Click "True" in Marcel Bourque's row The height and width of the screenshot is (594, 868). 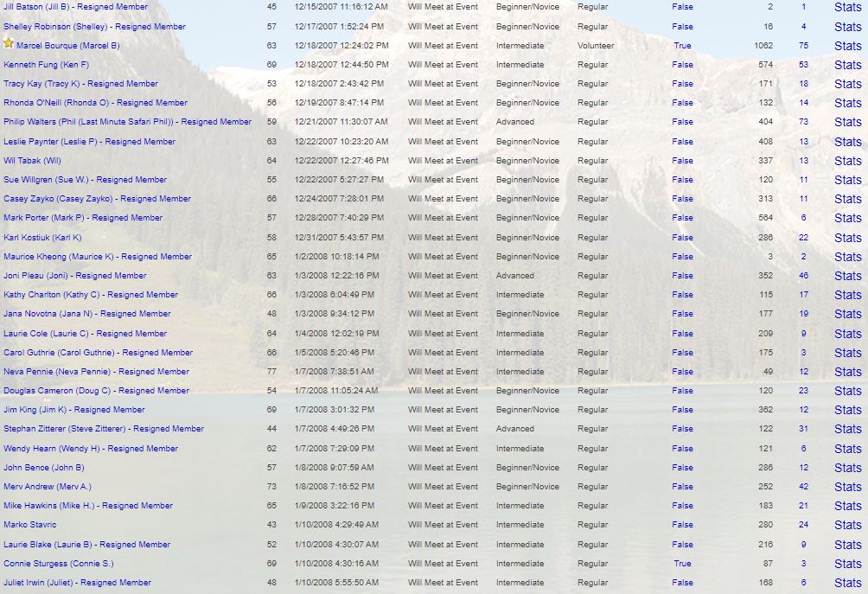[x=682, y=46]
